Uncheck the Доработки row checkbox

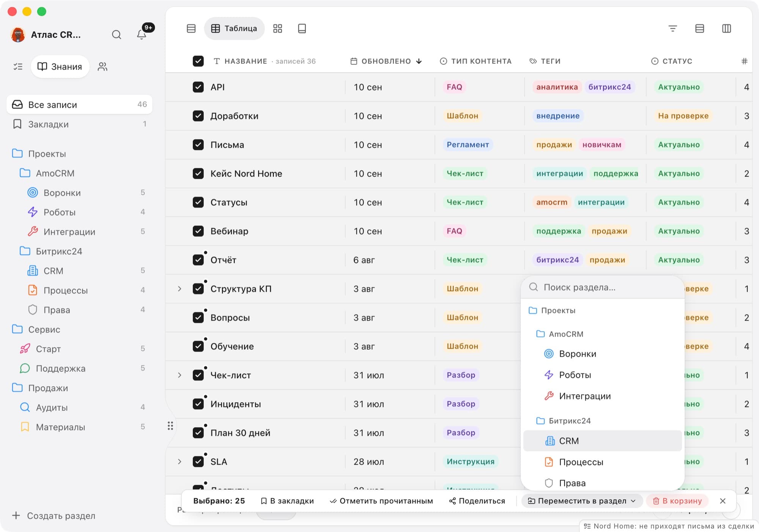pyautogui.click(x=198, y=116)
